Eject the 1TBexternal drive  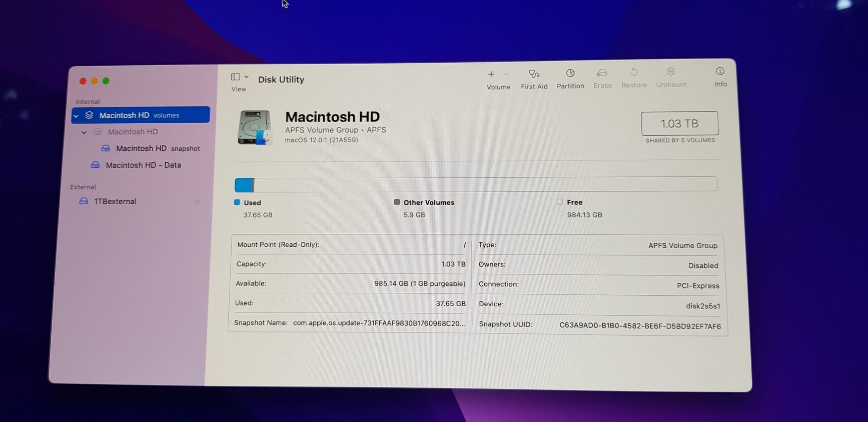[197, 201]
